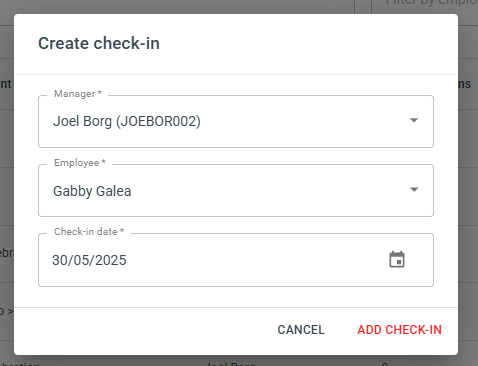The image size is (478, 366).
Task: Select the day value 30 in date
Action: coord(60,260)
